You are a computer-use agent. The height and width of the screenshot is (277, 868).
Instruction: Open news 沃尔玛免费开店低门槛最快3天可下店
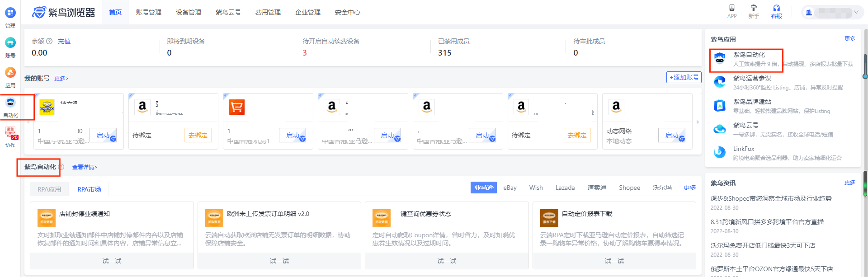pos(763,245)
